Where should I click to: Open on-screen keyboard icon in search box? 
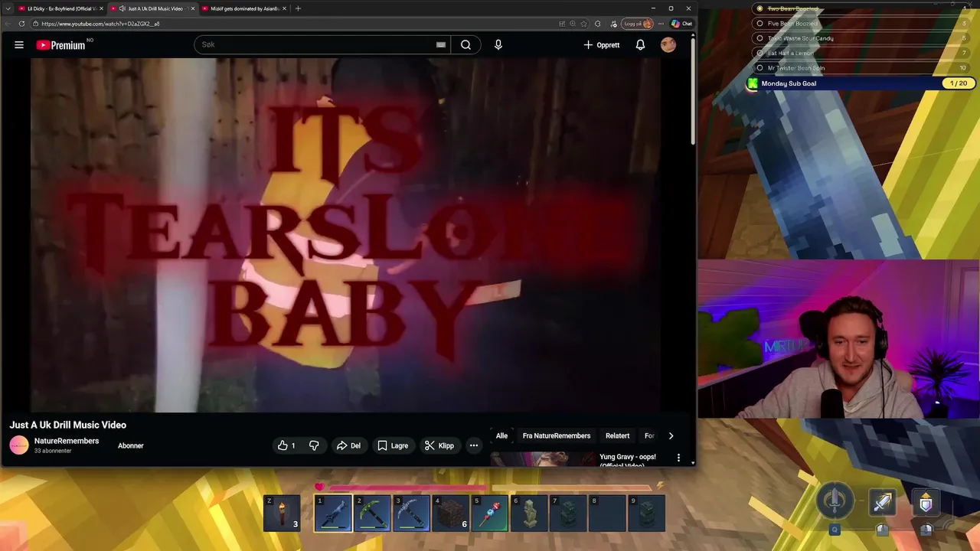[441, 45]
